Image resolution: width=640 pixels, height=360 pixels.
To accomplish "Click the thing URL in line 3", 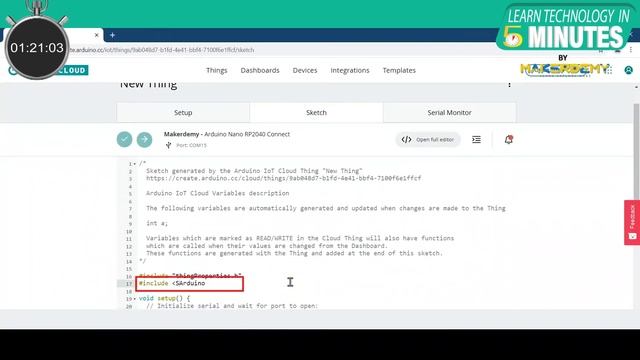I will (284, 178).
